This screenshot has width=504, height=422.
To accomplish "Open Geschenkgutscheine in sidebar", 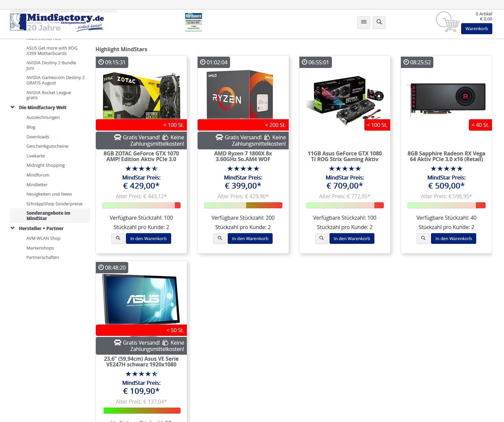I will [47, 146].
